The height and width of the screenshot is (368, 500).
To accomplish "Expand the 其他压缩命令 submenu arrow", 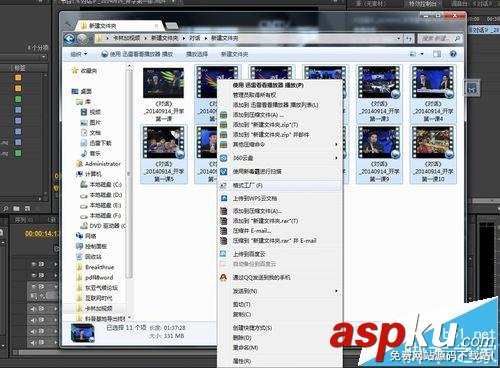I will point(336,144).
